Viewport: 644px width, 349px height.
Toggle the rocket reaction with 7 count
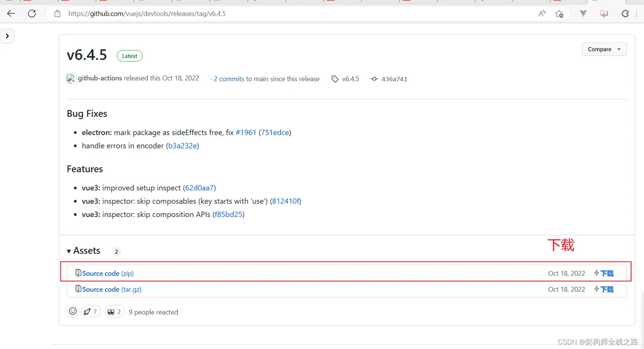coord(91,311)
